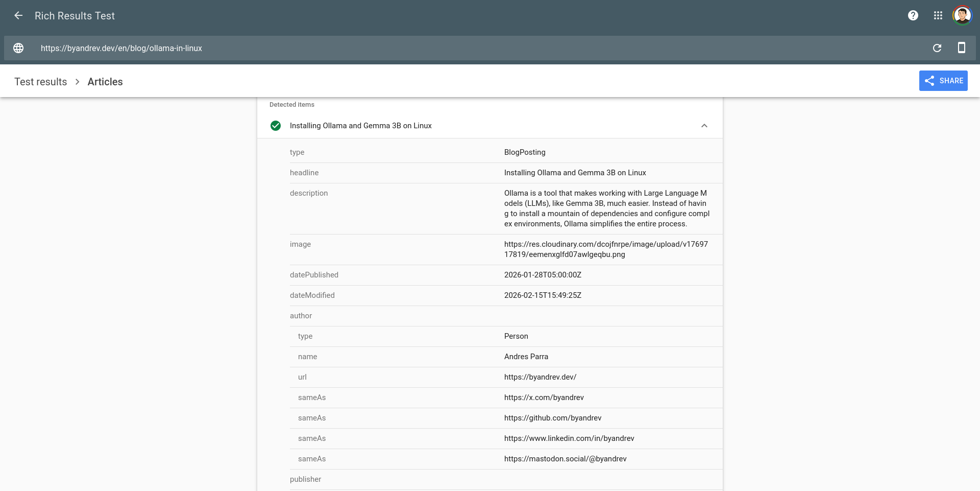This screenshot has width=980, height=491.
Task: Select the detected item title 'Installing Ollama and Gemma 3B on Linux'
Action: [x=361, y=126]
